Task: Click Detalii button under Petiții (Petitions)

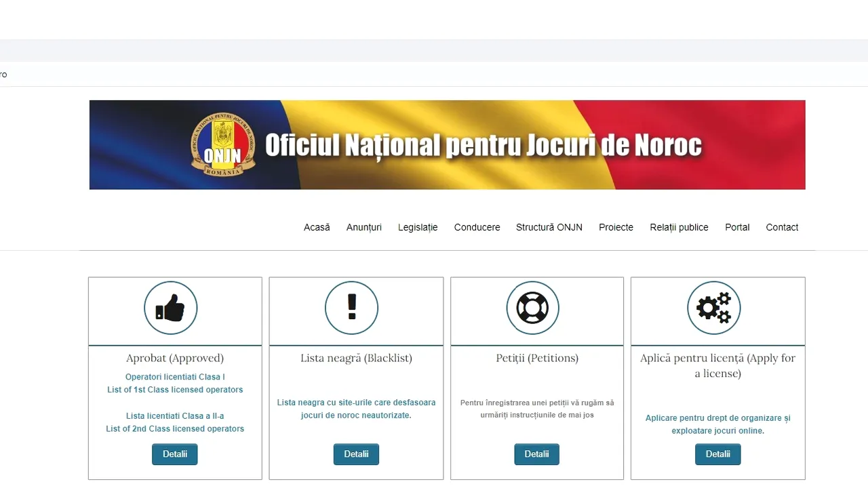Action: click(x=536, y=454)
